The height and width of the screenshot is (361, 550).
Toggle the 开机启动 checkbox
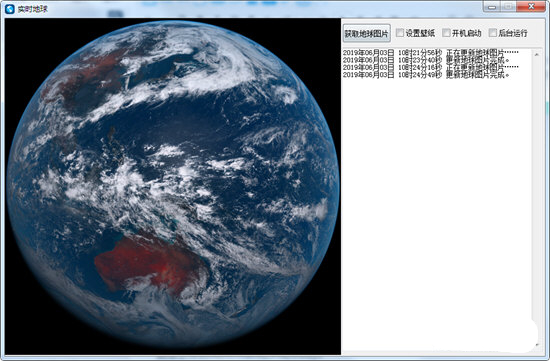click(x=446, y=33)
